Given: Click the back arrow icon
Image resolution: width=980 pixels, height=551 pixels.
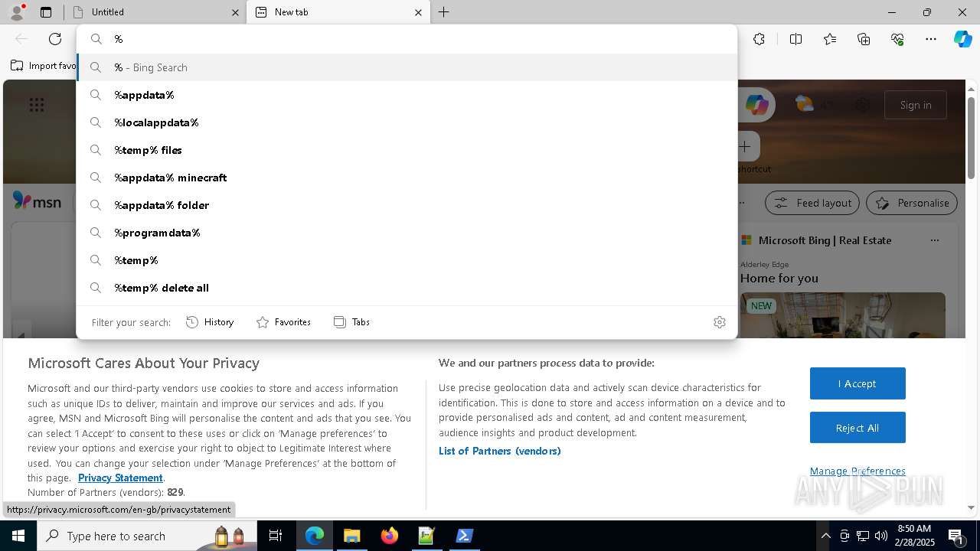Looking at the screenshot, I should pos(21,39).
